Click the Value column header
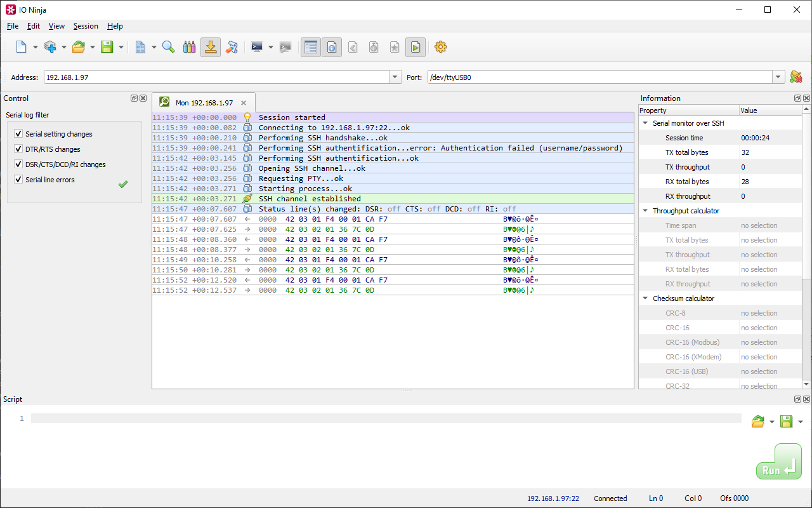 click(770, 110)
